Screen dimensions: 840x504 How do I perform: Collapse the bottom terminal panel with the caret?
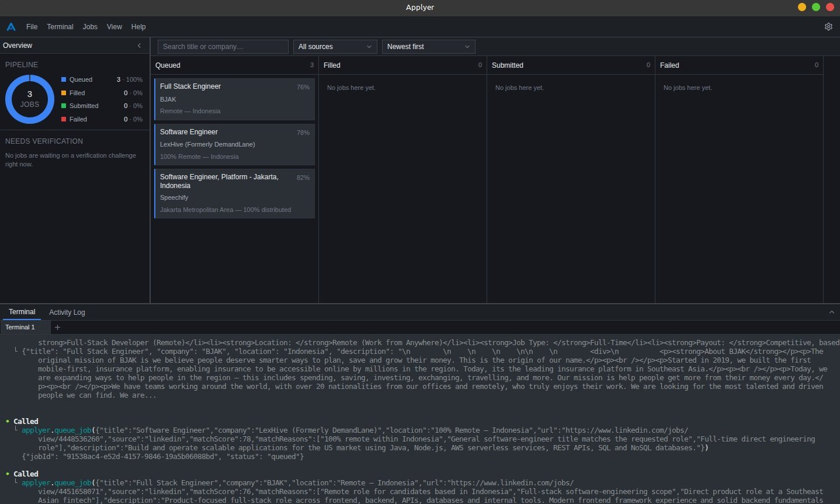pos(831,312)
